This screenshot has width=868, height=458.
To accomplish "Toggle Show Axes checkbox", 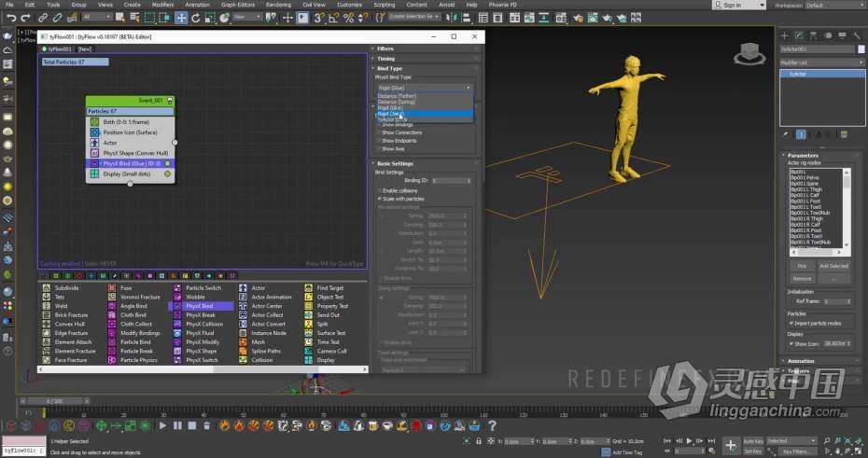I will pyautogui.click(x=380, y=149).
